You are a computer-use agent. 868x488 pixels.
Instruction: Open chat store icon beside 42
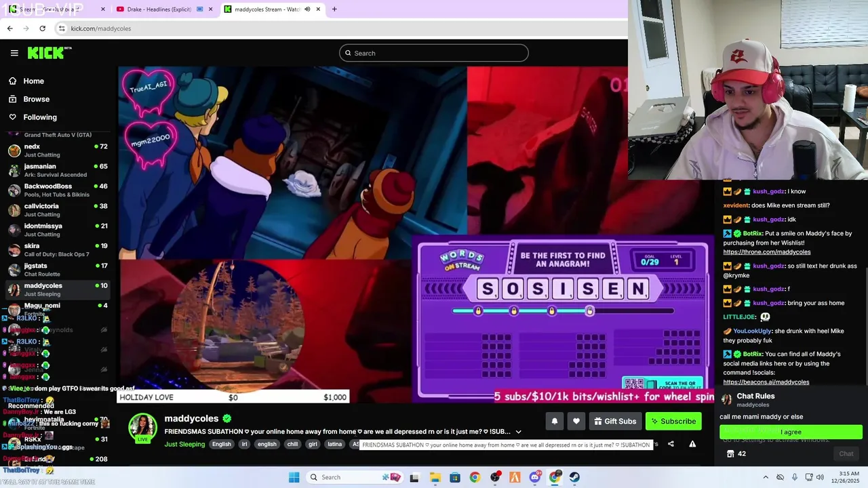pyautogui.click(x=730, y=454)
